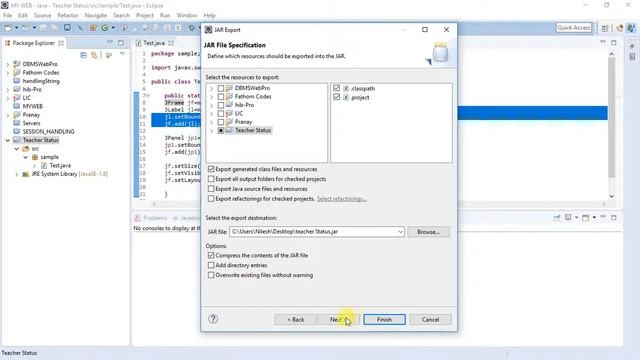The image size is (640, 360).
Task: Click the Browse... button for the JAR file
Action: click(429, 232)
